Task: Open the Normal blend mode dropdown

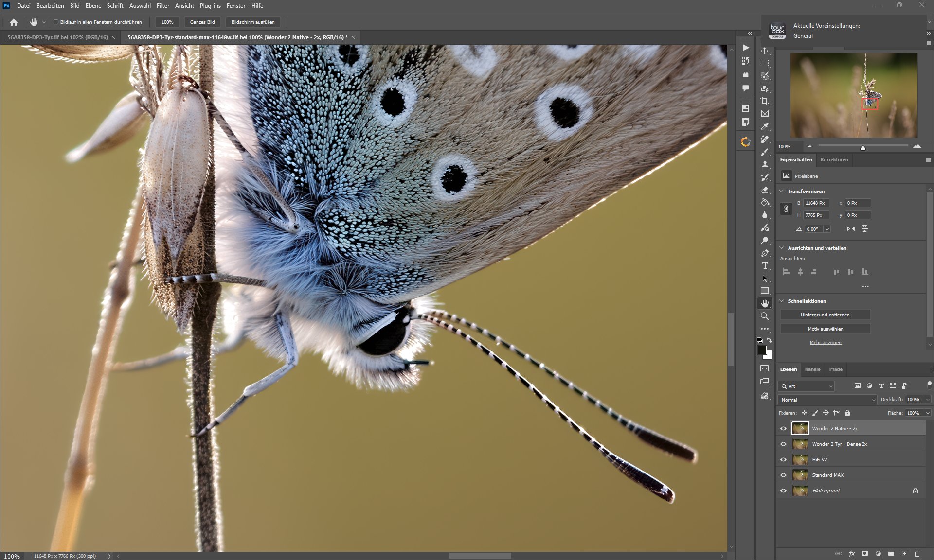Action: click(x=827, y=400)
